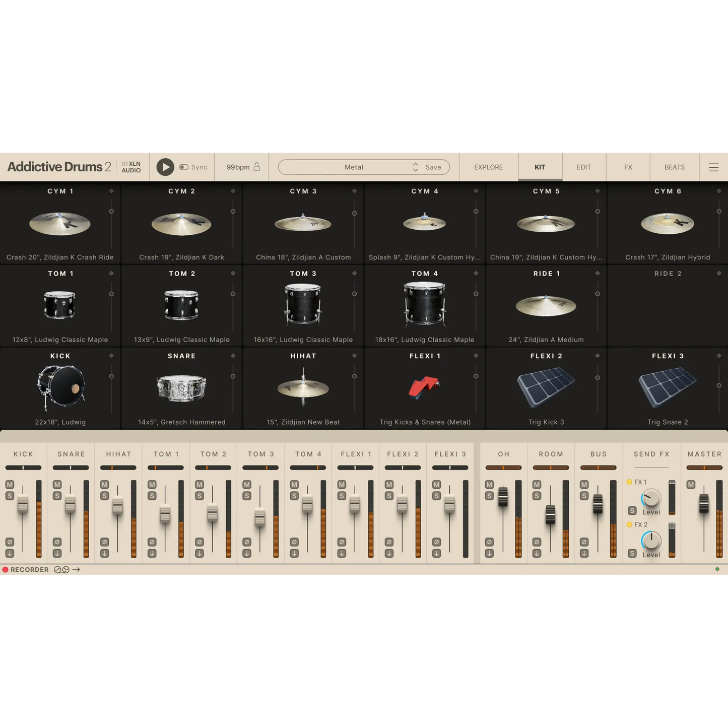Screen dimensions: 728x728
Task: Click the EXPLORE button
Action: point(488,167)
